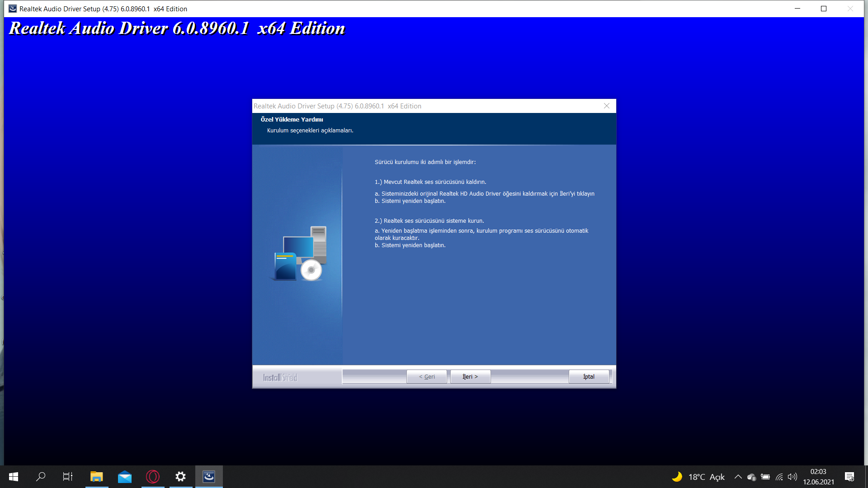Screen dimensions: 868x488
Task: Click the Geri back button
Action: tap(426, 376)
